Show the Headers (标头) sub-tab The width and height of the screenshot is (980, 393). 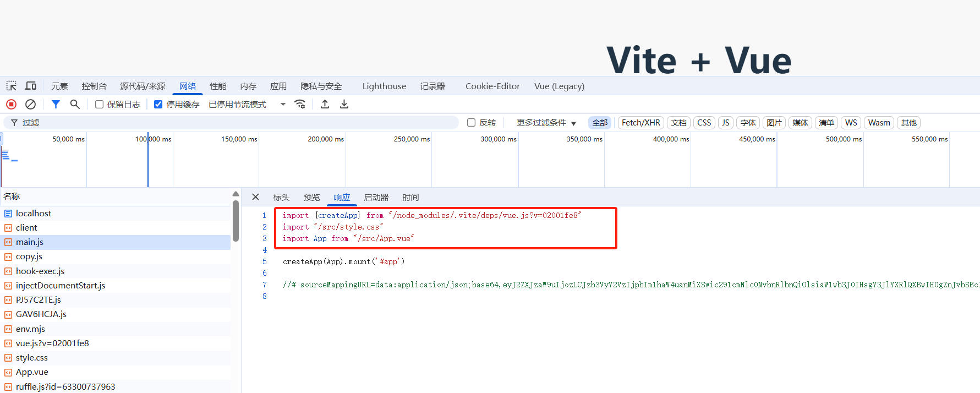point(281,197)
